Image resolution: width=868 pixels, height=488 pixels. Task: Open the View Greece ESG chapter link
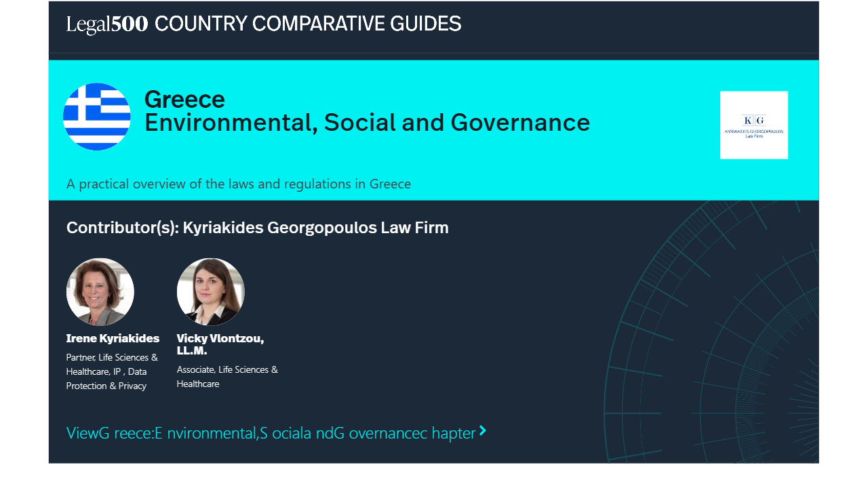coord(271,433)
